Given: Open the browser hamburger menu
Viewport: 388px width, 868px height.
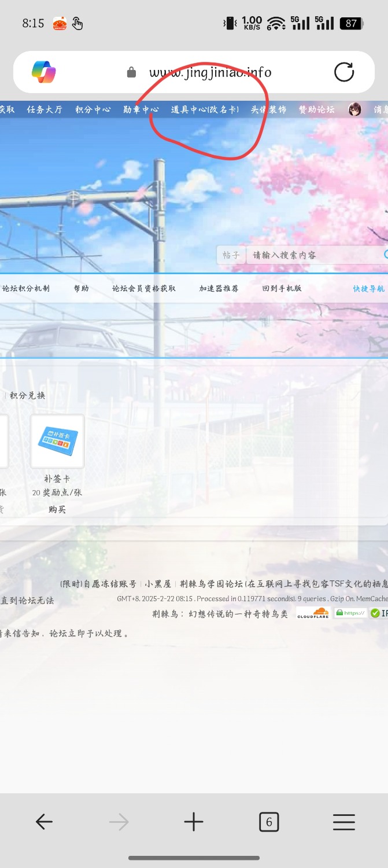Looking at the screenshot, I should (344, 822).
